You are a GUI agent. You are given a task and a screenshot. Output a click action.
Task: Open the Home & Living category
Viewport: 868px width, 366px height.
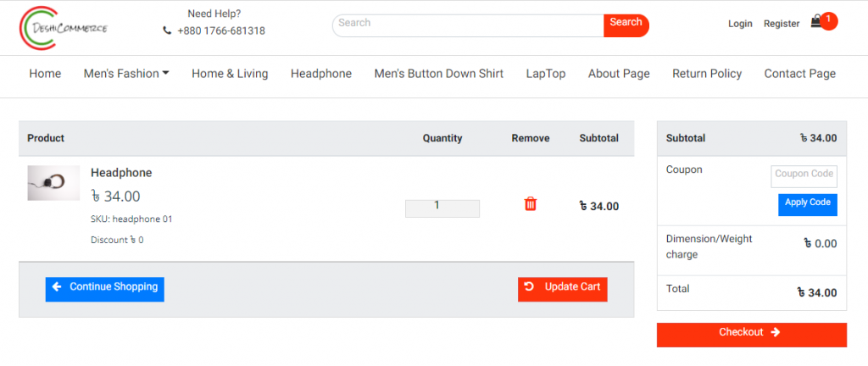(x=230, y=74)
